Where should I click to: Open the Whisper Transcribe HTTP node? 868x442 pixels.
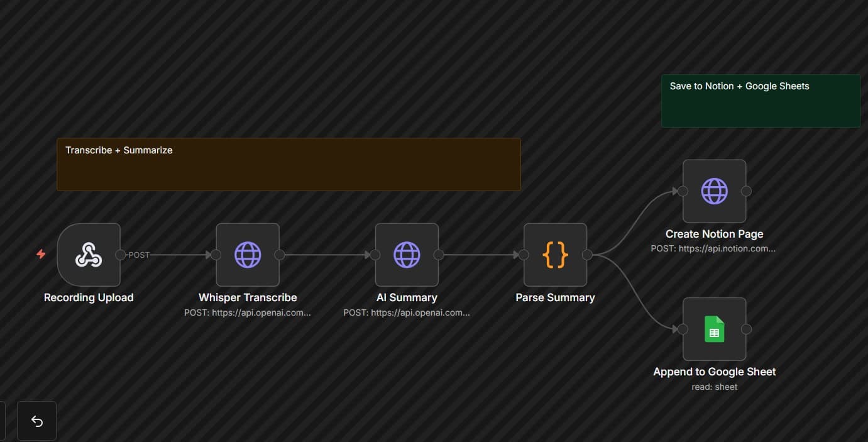248,255
